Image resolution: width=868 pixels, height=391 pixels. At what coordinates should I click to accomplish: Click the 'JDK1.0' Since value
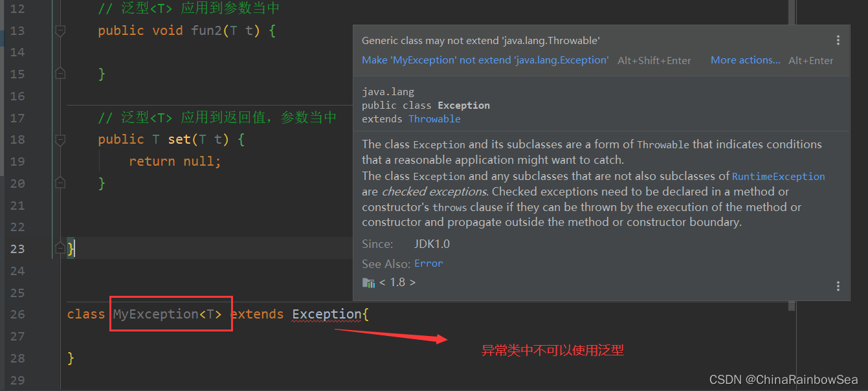(432, 244)
